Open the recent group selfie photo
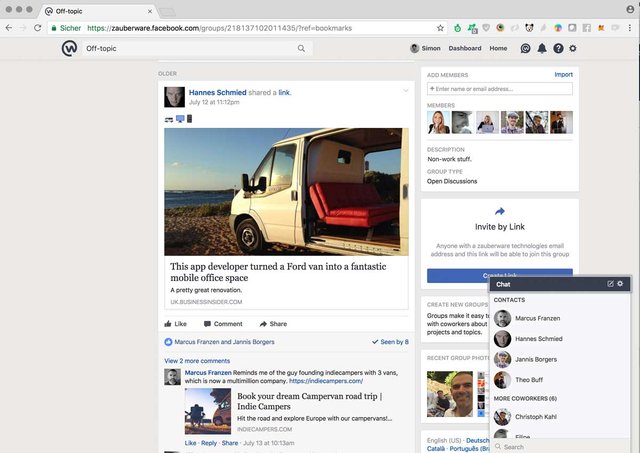The width and height of the screenshot is (640, 453). pos(450,394)
